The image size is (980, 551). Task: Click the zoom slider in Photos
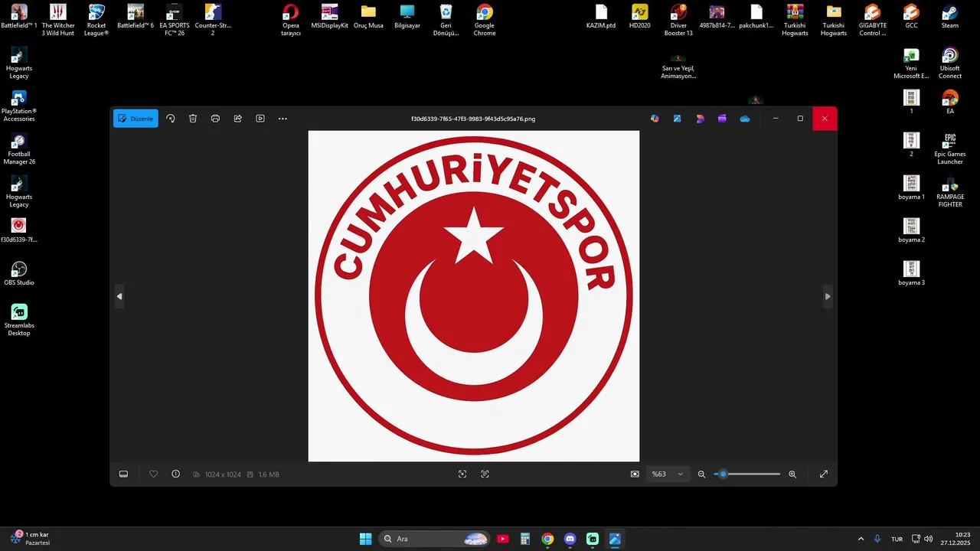pyautogui.click(x=747, y=474)
